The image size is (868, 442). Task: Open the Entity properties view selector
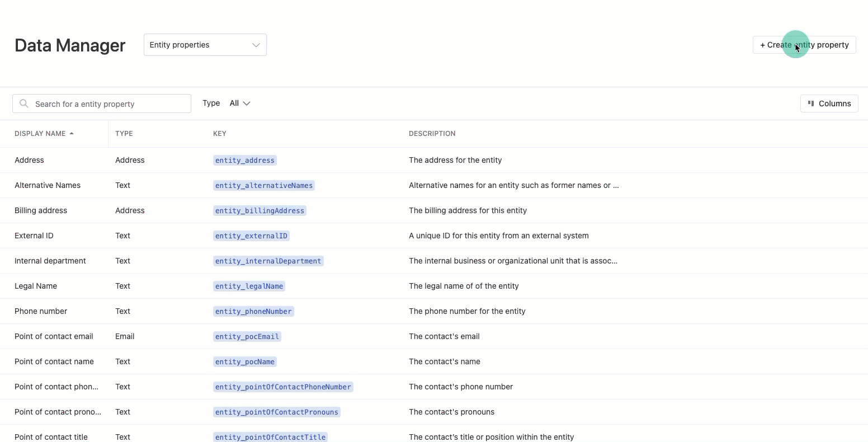(x=205, y=45)
